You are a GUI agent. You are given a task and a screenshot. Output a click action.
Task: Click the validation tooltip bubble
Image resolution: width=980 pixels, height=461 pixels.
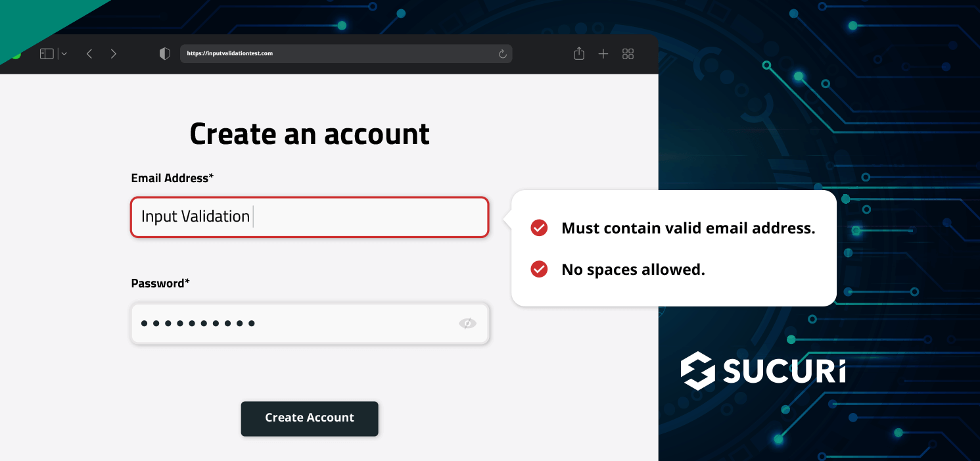674,248
